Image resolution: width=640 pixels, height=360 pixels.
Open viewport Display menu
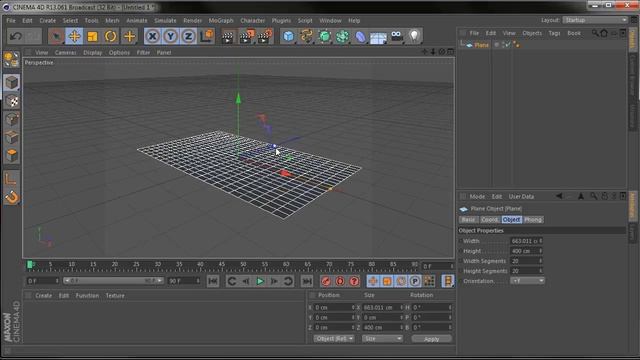point(93,53)
